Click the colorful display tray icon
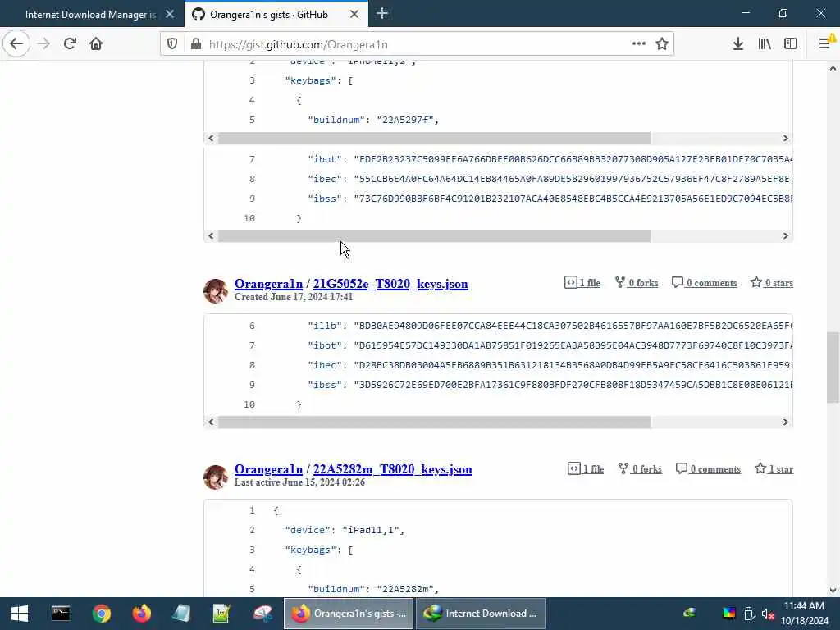The width and height of the screenshot is (840, 630). tap(729, 614)
